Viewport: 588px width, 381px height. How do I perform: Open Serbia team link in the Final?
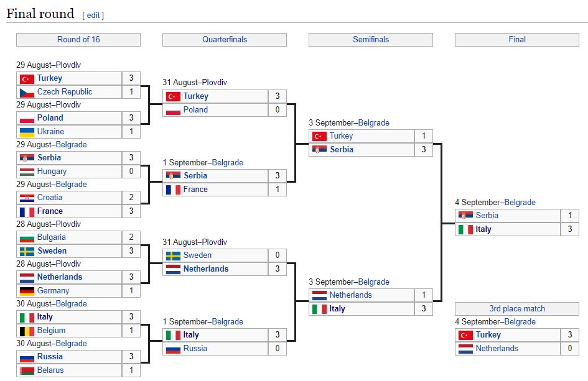click(487, 216)
